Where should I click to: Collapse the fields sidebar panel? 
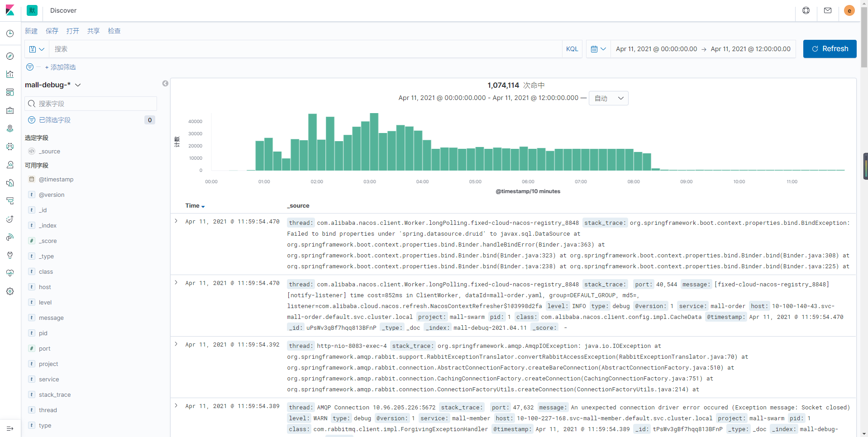point(165,83)
